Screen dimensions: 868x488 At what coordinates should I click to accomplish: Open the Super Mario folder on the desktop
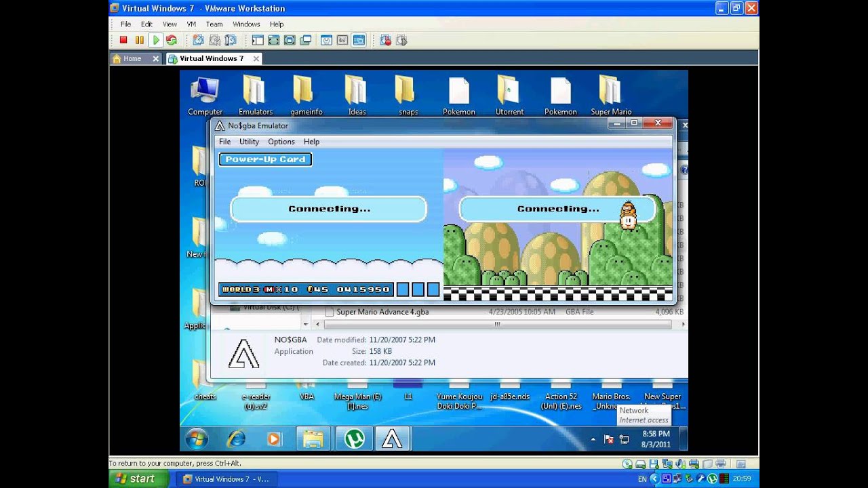[611, 96]
